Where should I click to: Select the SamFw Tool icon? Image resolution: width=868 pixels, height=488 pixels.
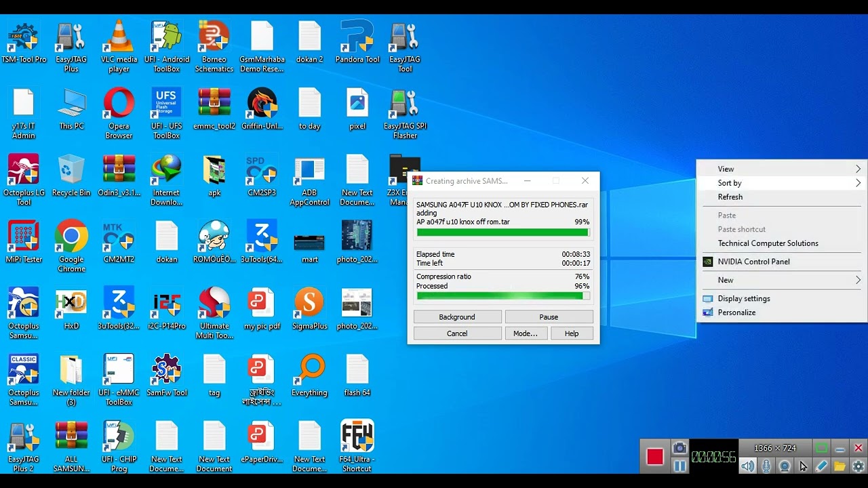[166, 375]
